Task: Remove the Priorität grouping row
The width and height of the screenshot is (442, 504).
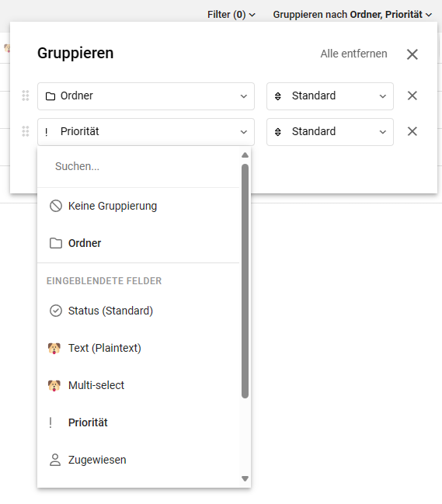Action: tap(412, 131)
